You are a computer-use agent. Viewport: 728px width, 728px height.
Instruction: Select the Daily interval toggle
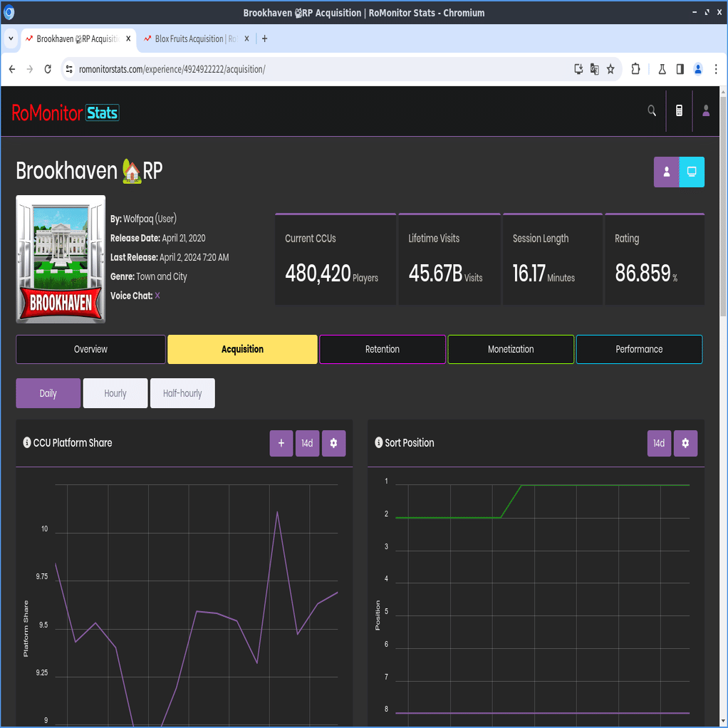48,393
